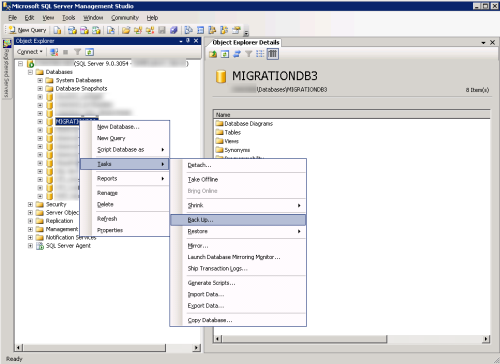Image resolution: width=500 pixels, height=364 pixels.
Task: Click the Disconnect icon in Object Explorer
Action: pyautogui.click(x=54, y=52)
